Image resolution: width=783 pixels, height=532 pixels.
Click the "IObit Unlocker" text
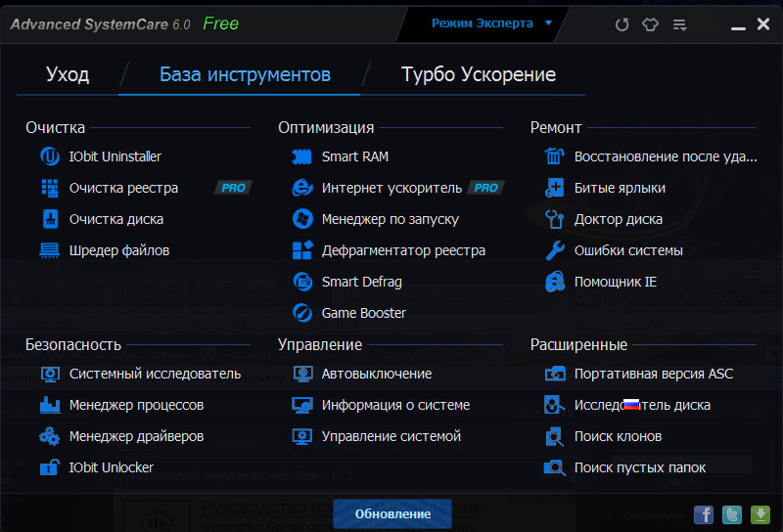(x=111, y=467)
